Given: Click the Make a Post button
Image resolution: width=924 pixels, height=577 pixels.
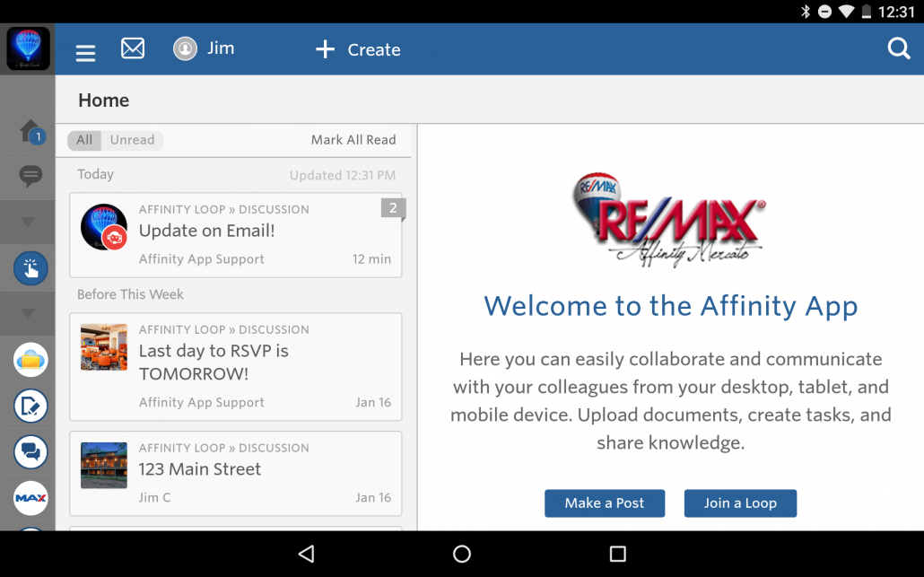Looking at the screenshot, I should pos(605,503).
